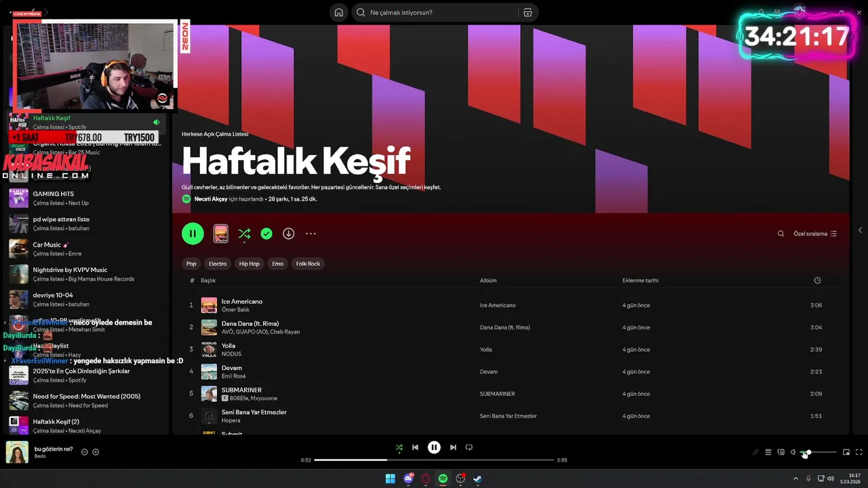The height and width of the screenshot is (488, 868).
Task: Adjust the Spotify volume slider
Action: coord(818,452)
